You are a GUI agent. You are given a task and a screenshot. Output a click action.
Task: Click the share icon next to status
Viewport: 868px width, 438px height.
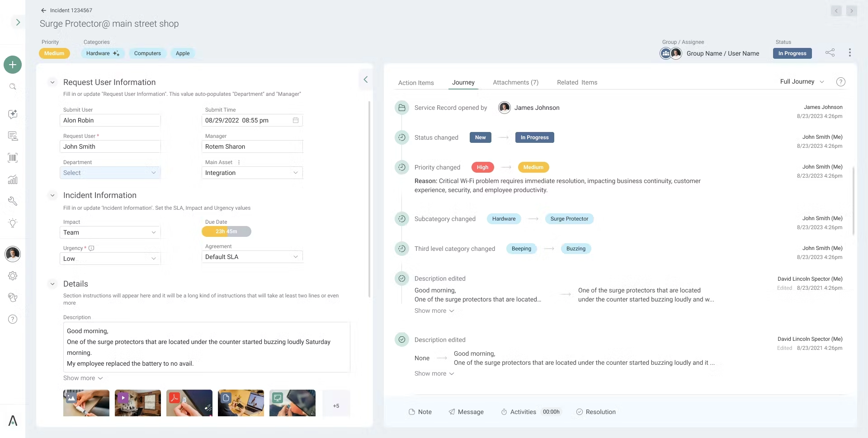click(830, 52)
